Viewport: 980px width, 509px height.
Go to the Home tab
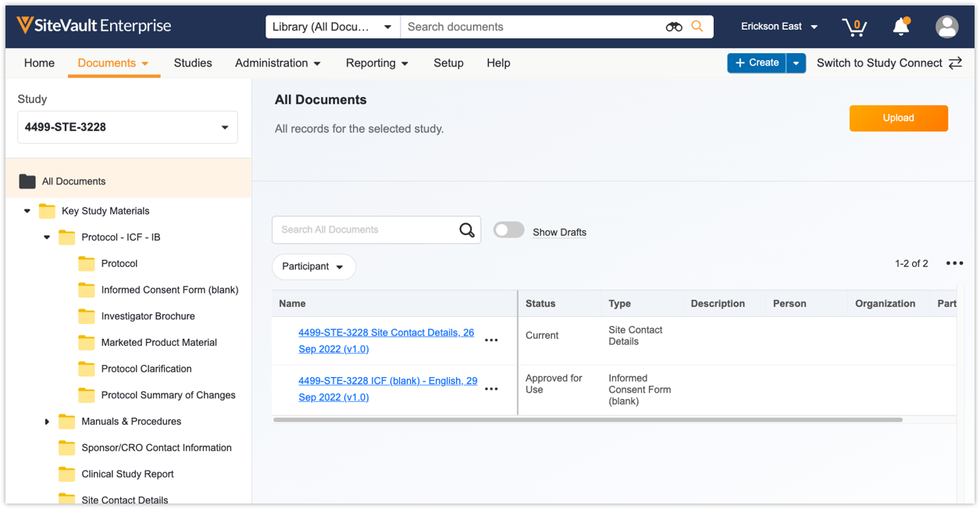pos(39,63)
